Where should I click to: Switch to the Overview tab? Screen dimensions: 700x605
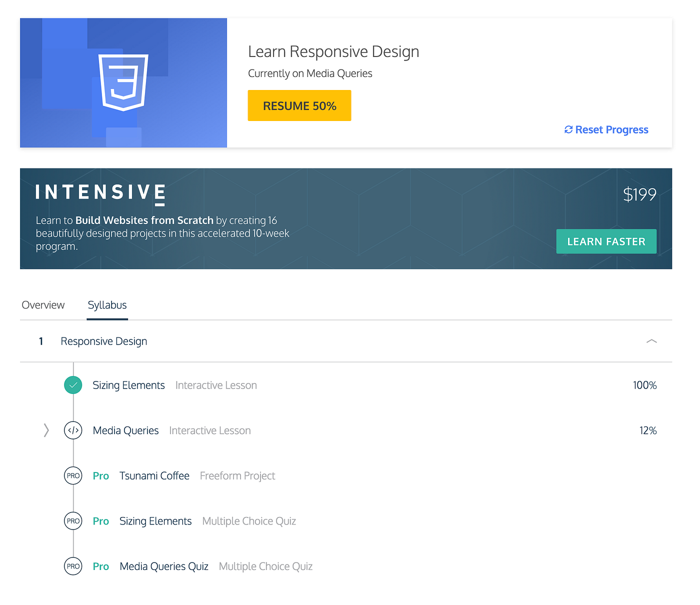pyautogui.click(x=42, y=304)
